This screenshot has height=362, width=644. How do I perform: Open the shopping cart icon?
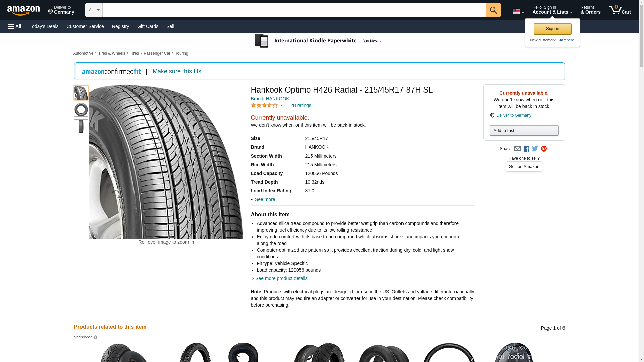pos(620,10)
